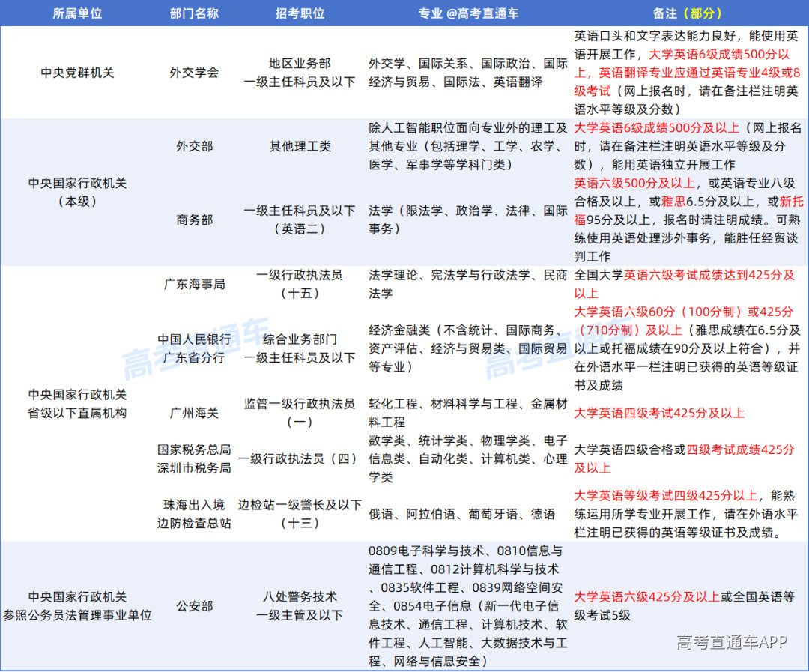Viewport: 809px width, 672px height.
Task: Click the 备注（部分） column header
Action: [687, 13]
